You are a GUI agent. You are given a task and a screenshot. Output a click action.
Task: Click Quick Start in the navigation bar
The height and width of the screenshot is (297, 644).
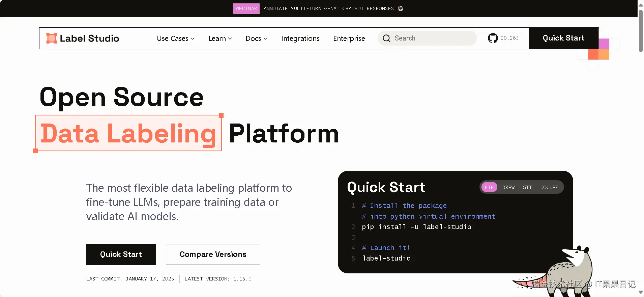point(564,38)
